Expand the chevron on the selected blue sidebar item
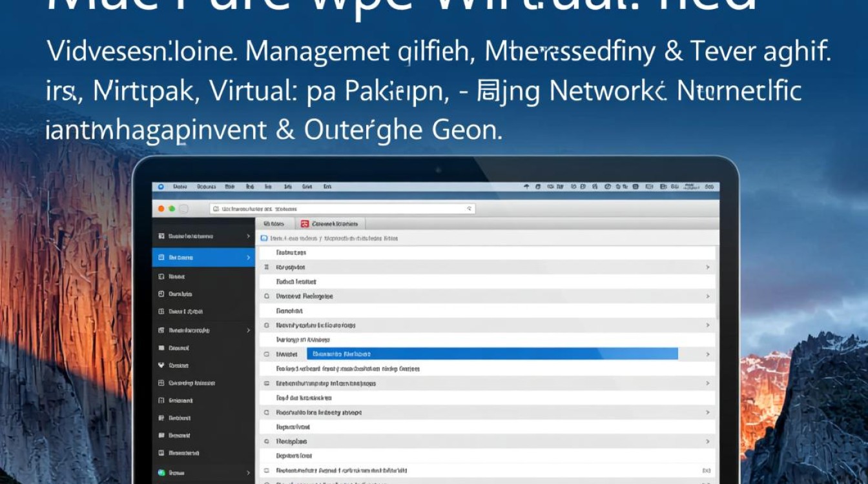868x484 pixels. pos(248,257)
